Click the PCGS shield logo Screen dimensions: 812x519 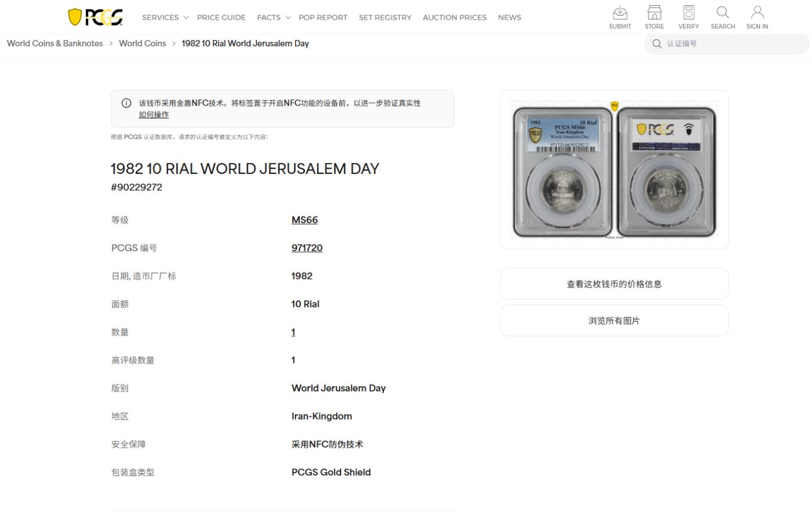(95, 17)
